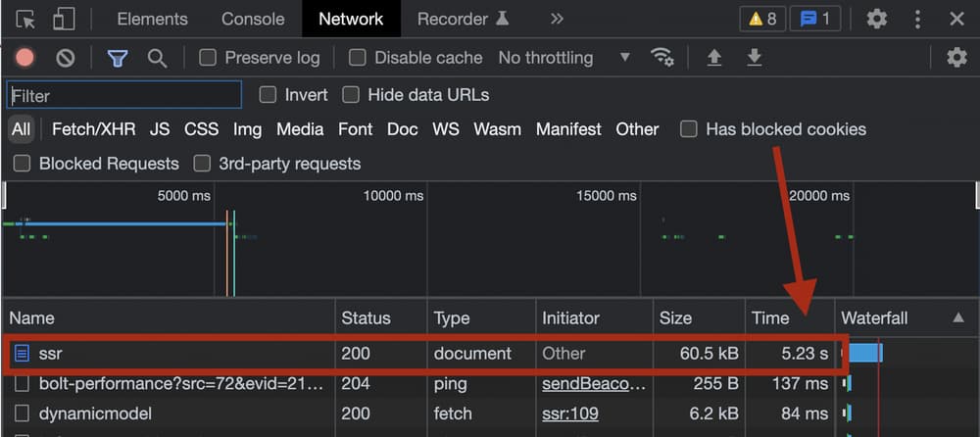Enable Has blocked cookies checkbox
This screenshot has width=980, height=437.
(689, 129)
